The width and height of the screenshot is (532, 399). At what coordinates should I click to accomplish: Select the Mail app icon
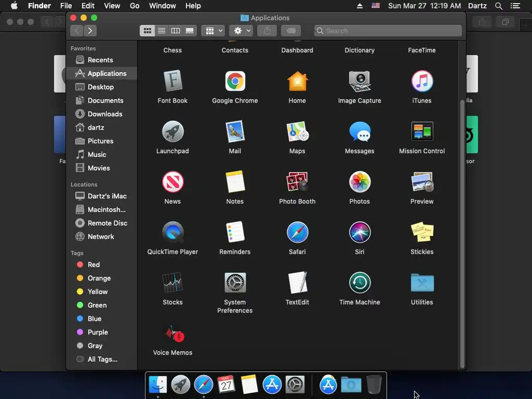click(235, 131)
